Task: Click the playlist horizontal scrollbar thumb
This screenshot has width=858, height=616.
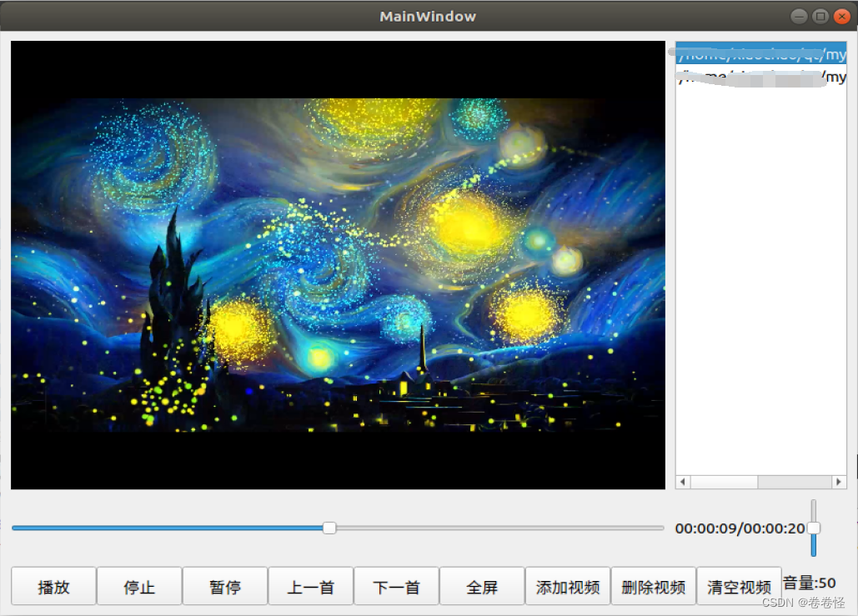Action: (x=724, y=482)
